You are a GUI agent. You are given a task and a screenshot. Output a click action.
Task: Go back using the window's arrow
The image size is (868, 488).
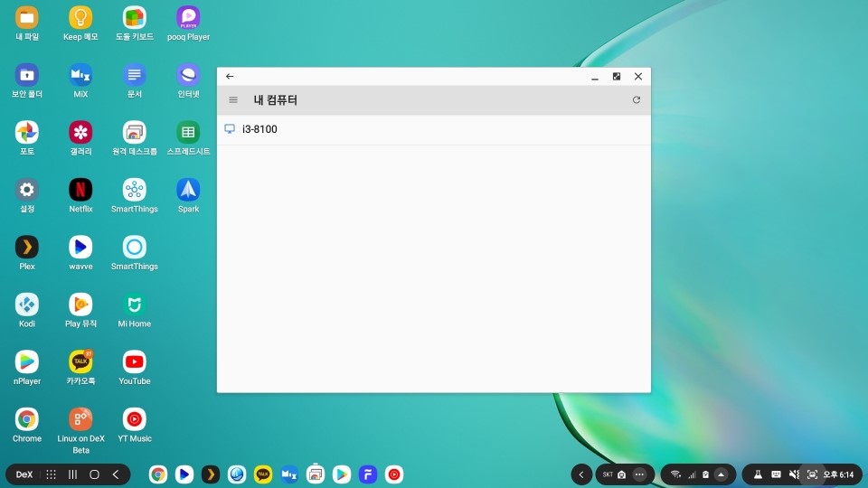230,76
